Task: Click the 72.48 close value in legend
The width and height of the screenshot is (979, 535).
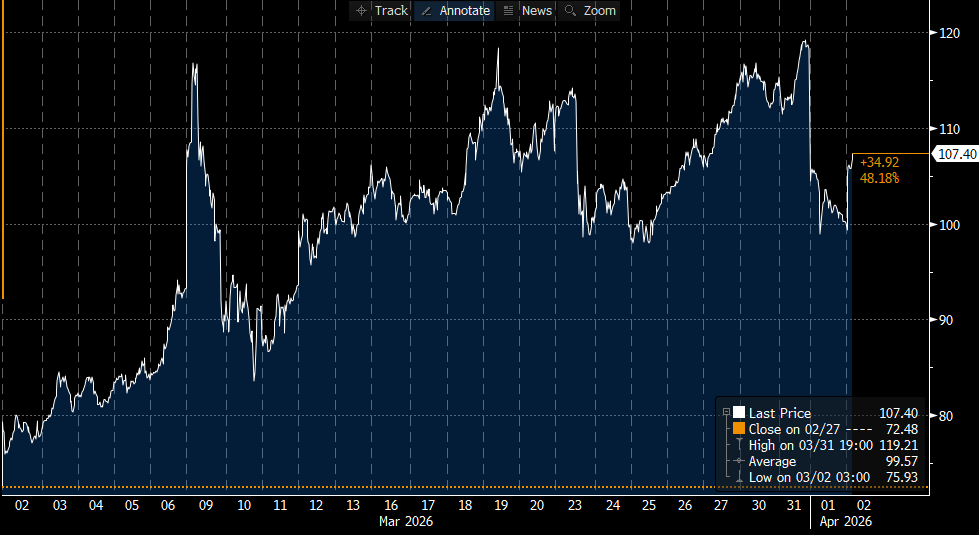Action: (x=902, y=429)
